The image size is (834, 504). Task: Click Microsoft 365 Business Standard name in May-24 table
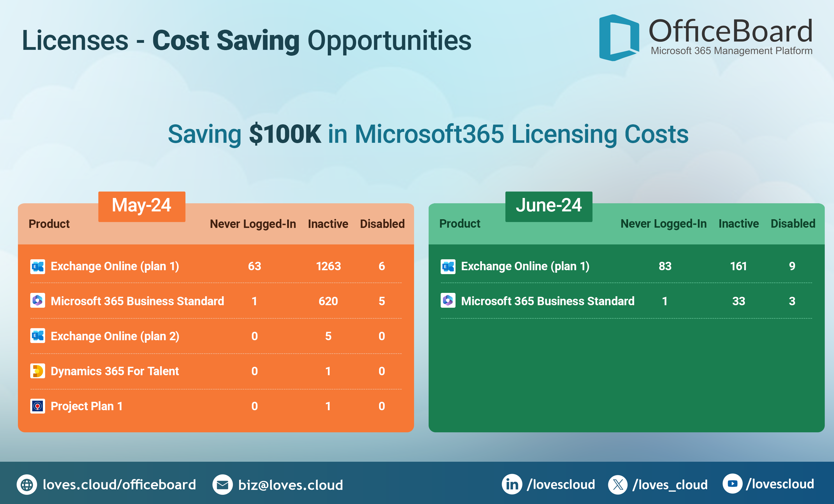coord(137,301)
